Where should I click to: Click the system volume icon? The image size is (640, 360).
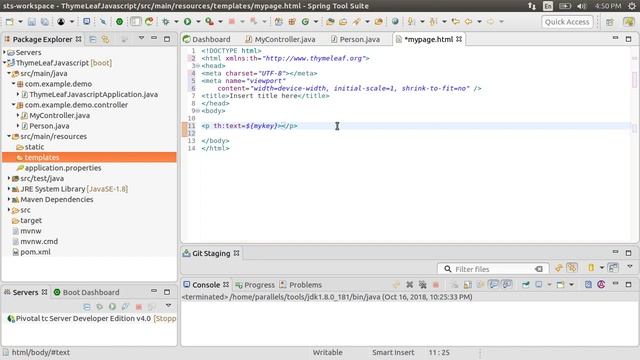tap(582, 6)
